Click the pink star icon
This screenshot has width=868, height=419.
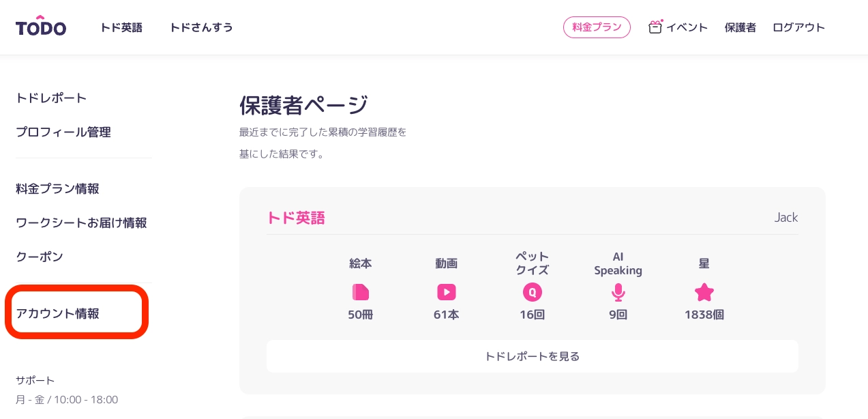point(704,293)
